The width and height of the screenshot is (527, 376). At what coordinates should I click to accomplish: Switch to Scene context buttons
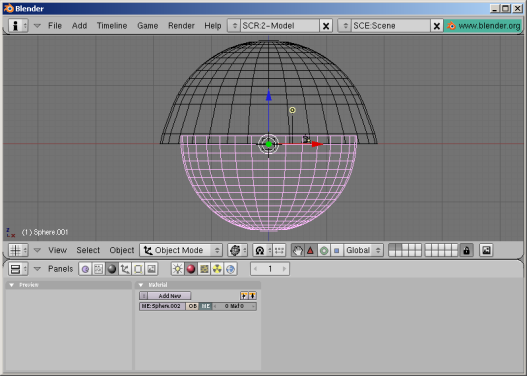click(x=151, y=269)
